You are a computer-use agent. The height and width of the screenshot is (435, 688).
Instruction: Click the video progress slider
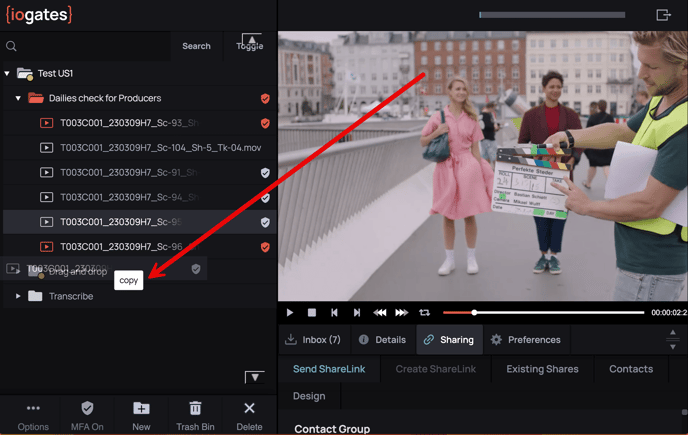point(545,313)
